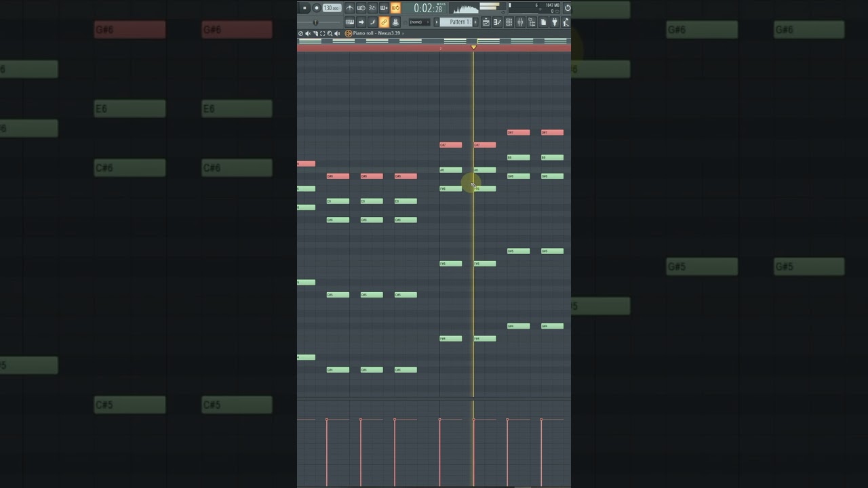The image size is (868, 488).
Task: Click the CPU and memory usage panel
Action: (534, 9)
